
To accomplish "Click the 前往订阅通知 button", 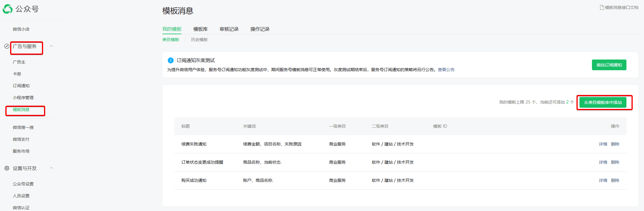I will [x=609, y=65].
